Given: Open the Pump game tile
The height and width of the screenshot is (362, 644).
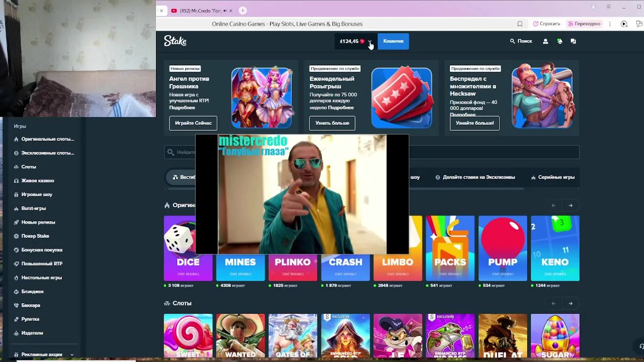Looking at the screenshot, I should 503,248.
